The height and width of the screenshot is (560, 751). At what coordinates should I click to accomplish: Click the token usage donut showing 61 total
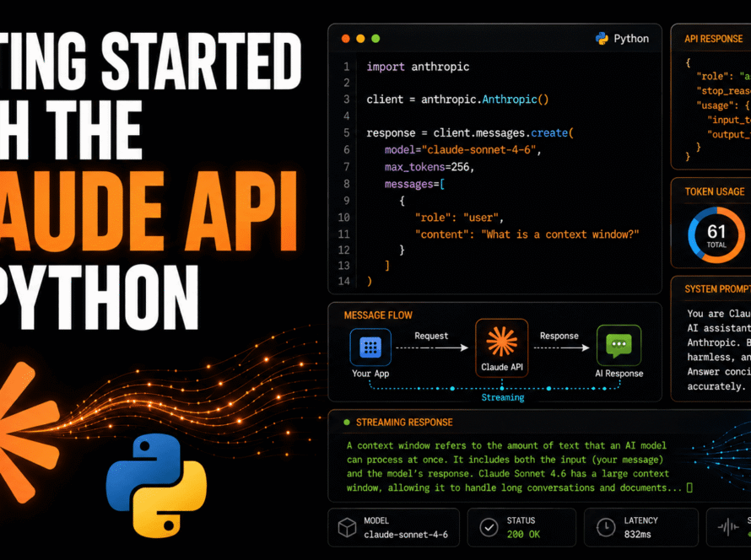716,235
